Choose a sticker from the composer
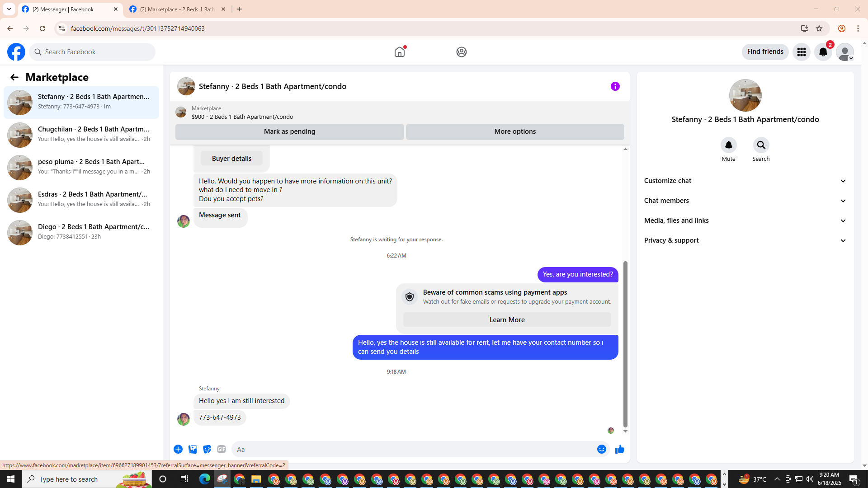 pos(207,449)
